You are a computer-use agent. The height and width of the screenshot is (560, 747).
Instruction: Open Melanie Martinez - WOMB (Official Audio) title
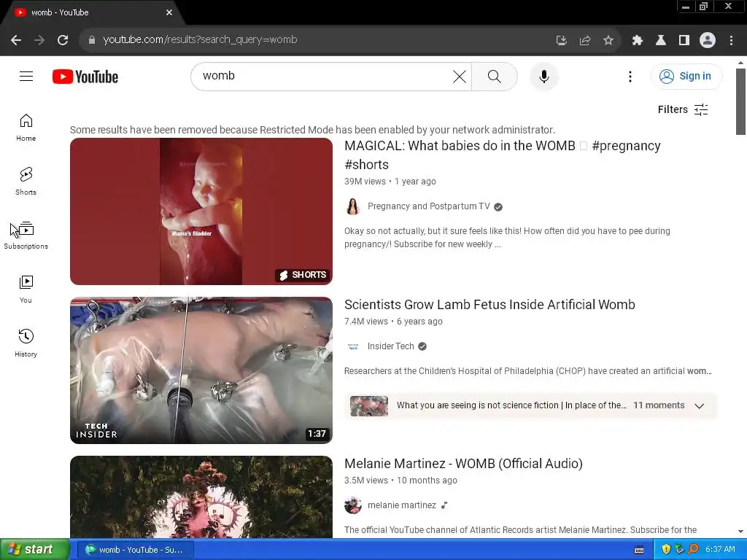[463, 464]
